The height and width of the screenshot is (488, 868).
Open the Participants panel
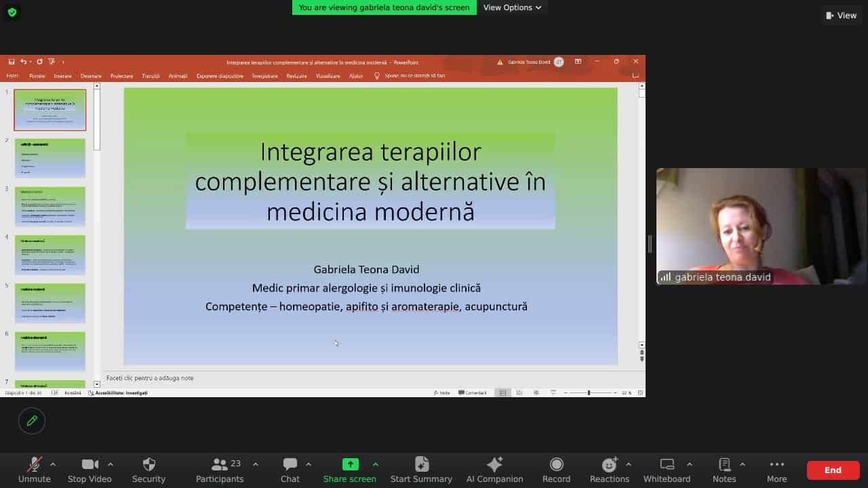[x=220, y=469]
